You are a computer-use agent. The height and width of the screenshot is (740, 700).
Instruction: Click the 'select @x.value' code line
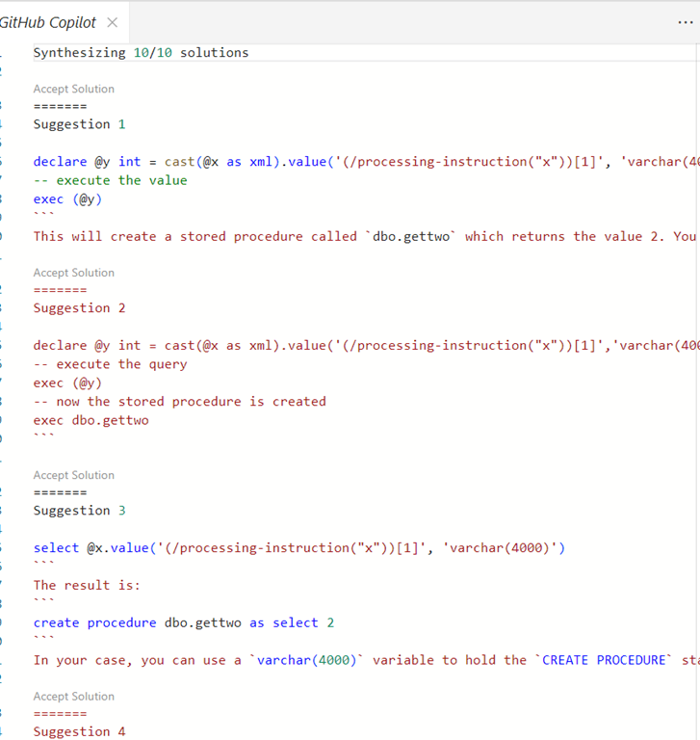(298, 548)
